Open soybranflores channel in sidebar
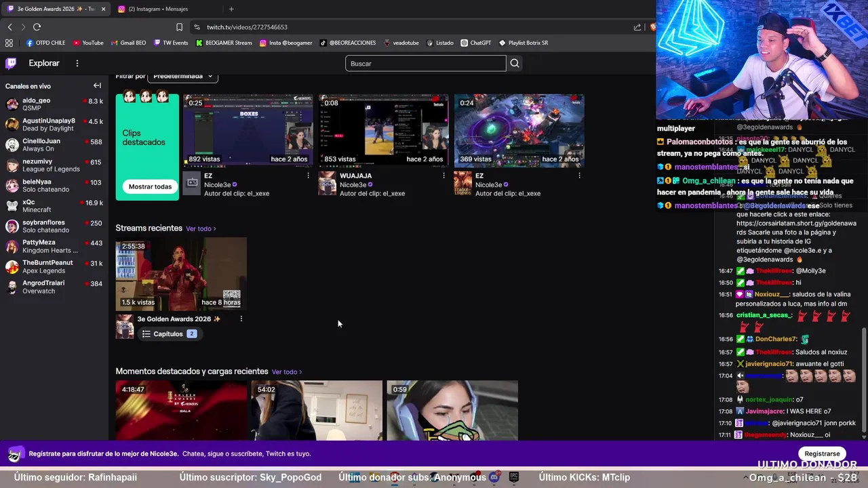Viewport: 868px width, 488px height. coord(54,226)
